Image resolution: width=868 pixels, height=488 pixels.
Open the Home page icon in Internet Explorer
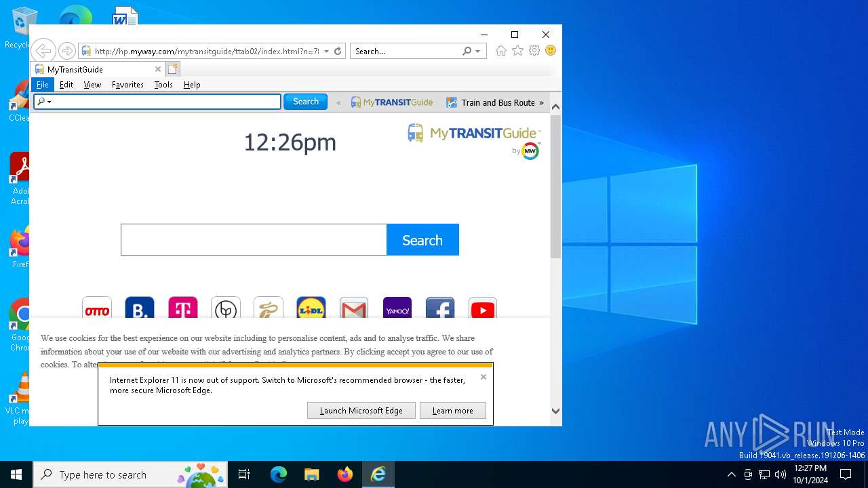(501, 51)
